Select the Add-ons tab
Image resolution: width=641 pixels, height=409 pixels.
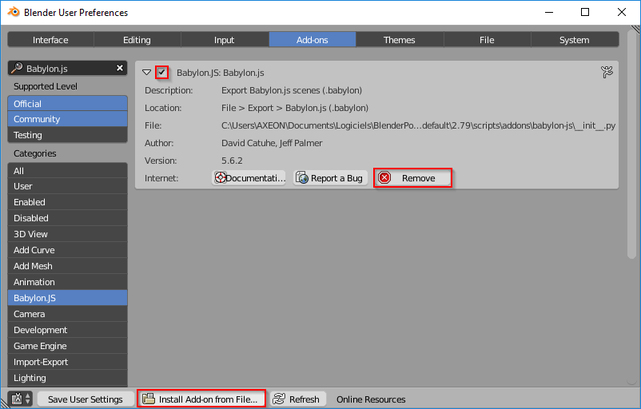coord(312,40)
